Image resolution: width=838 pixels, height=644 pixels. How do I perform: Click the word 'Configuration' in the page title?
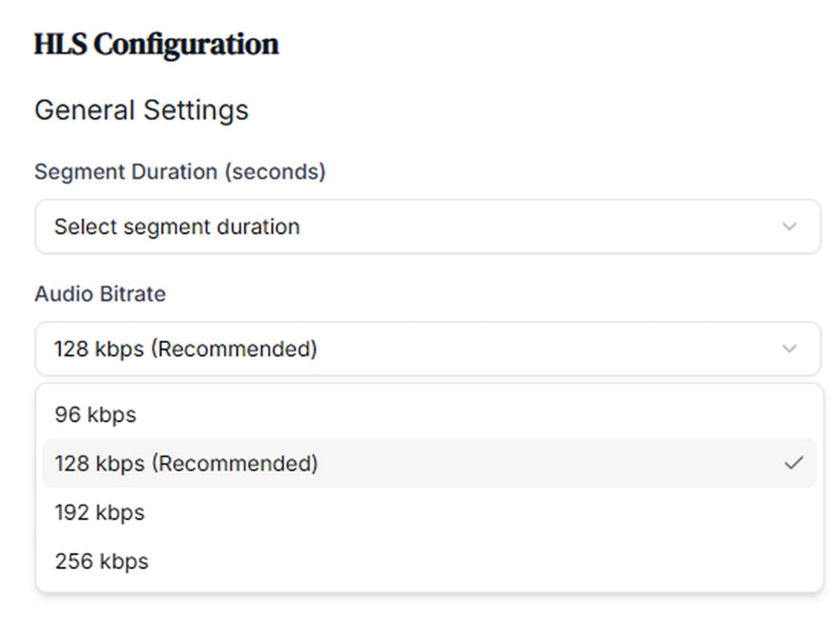point(186,44)
